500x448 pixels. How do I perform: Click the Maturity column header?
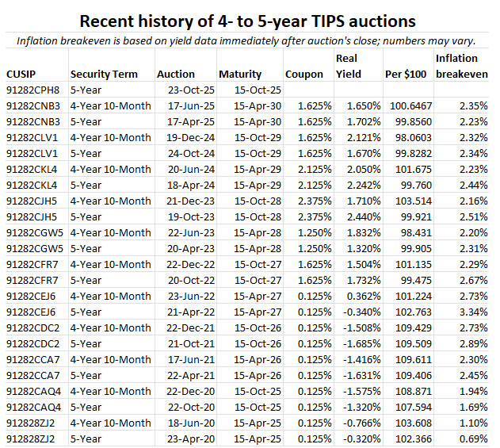click(x=239, y=74)
